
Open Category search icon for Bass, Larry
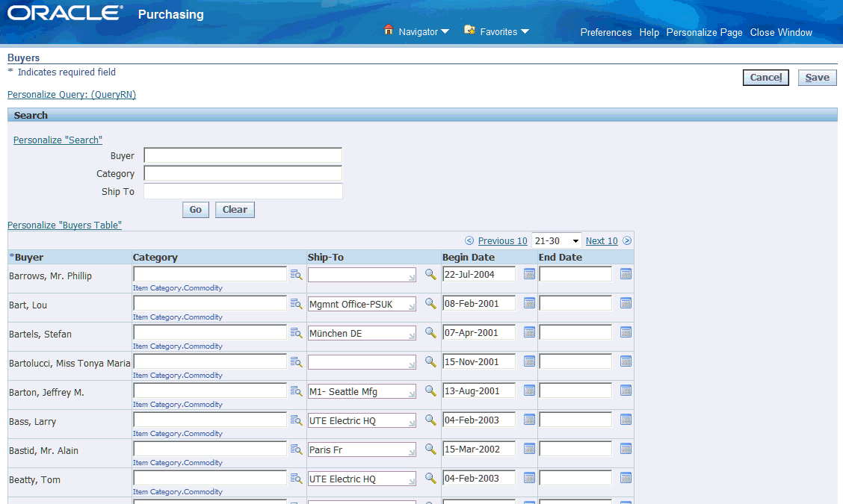pyautogui.click(x=296, y=420)
